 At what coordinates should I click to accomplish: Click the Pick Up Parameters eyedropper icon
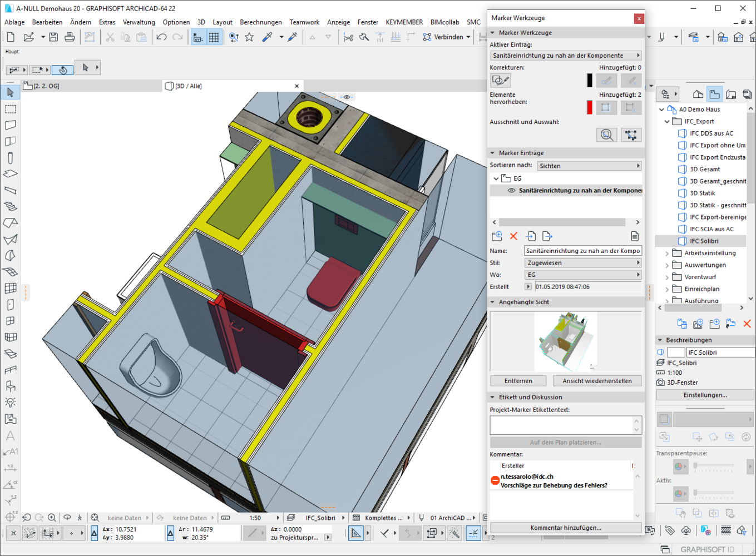[268, 37]
